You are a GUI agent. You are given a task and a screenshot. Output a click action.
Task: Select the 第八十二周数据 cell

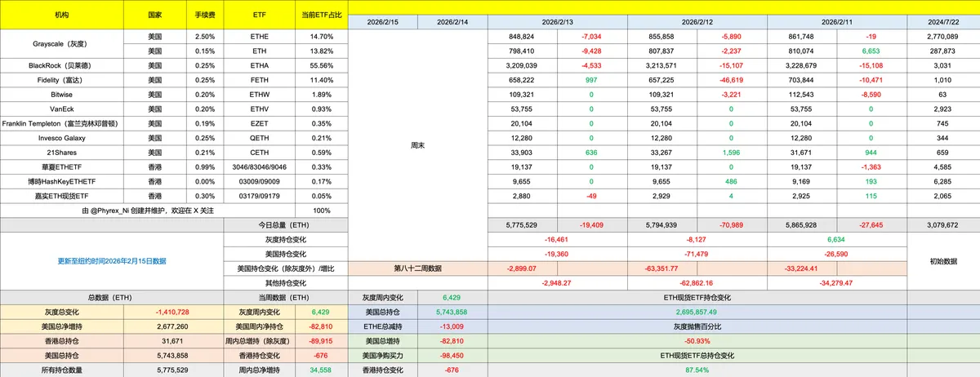pos(417,268)
